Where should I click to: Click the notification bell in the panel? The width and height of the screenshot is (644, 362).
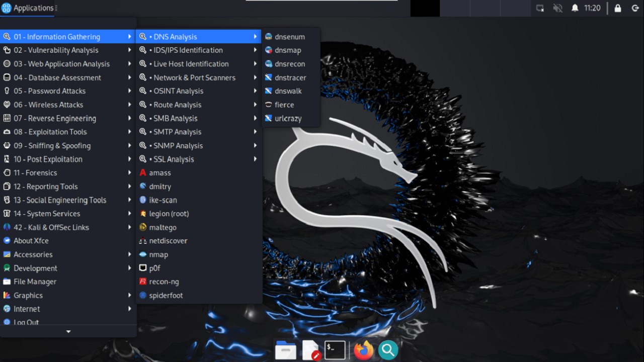tap(575, 8)
